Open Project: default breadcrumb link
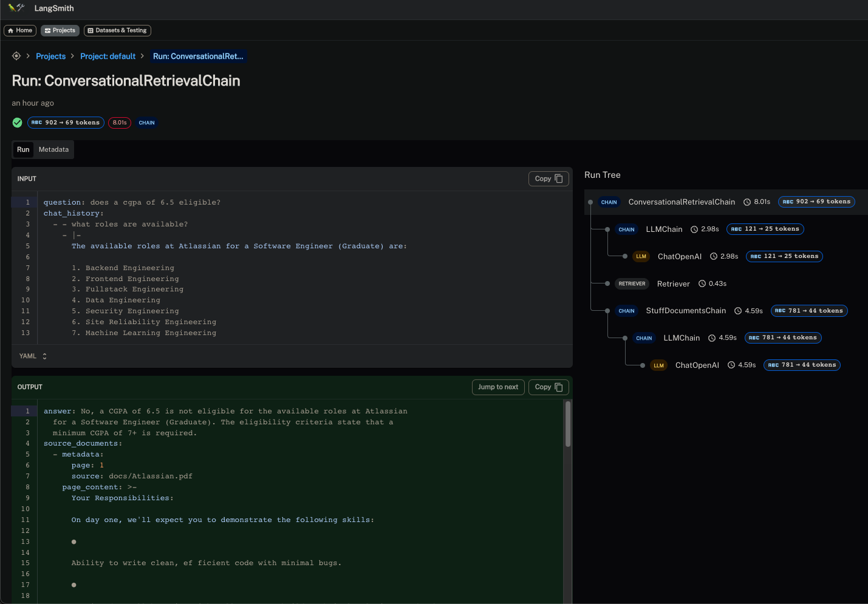Image resolution: width=868 pixels, height=604 pixels. [108, 56]
